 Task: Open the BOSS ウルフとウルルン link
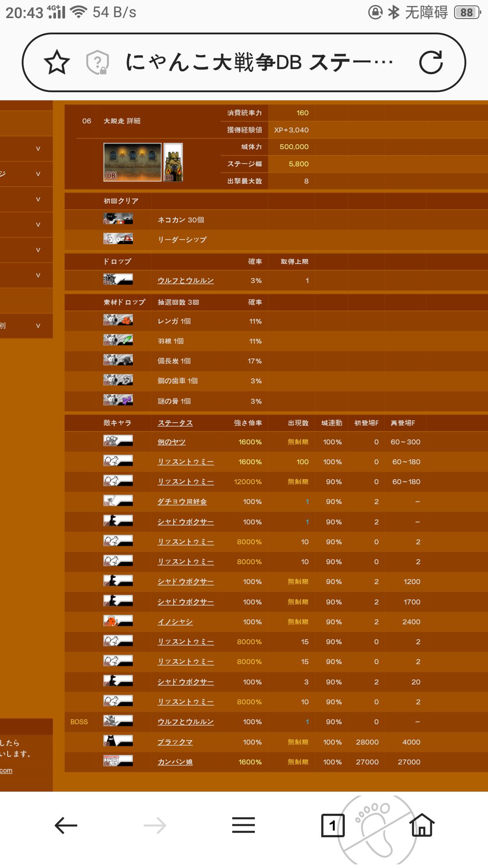[x=186, y=722]
